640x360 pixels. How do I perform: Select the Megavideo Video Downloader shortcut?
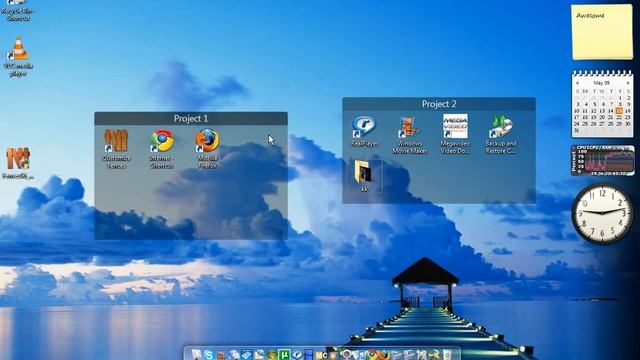click(x=455, y=134)
